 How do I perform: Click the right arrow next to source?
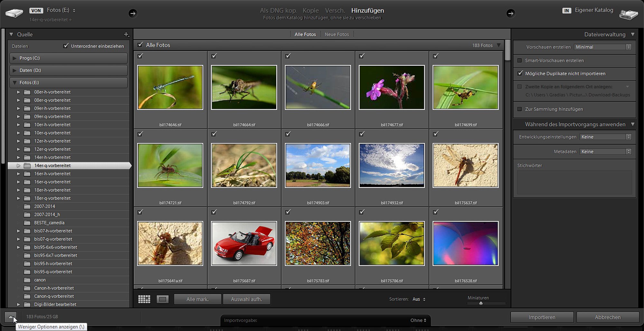point(133,13)
